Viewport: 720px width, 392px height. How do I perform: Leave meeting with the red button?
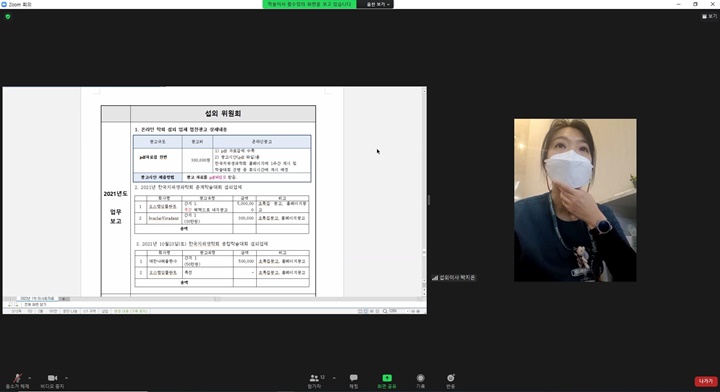[705, 381]
